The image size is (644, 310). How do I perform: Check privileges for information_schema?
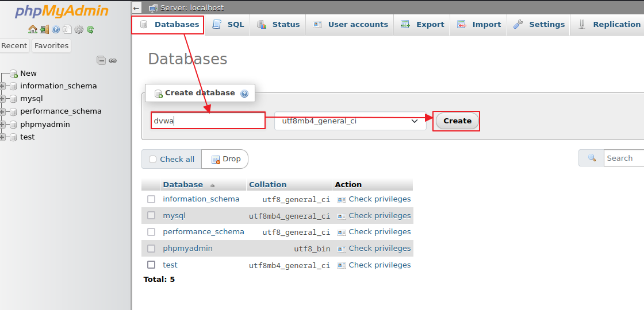(374, 199)
